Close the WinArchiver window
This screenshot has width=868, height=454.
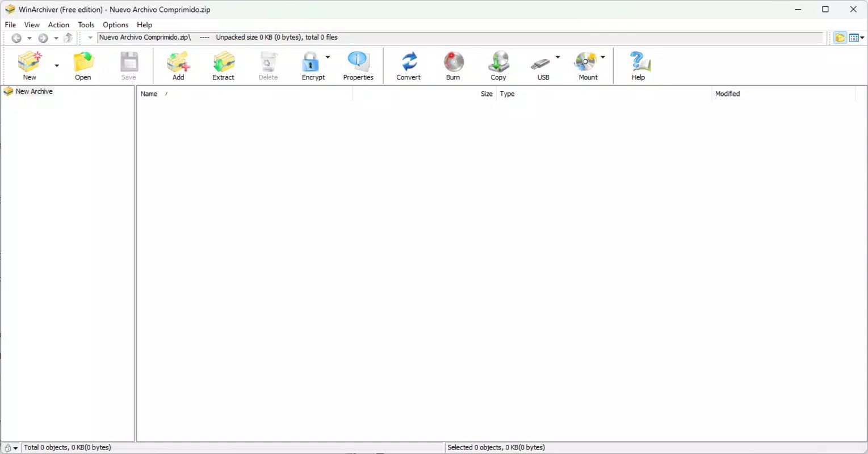pos(853,9)
